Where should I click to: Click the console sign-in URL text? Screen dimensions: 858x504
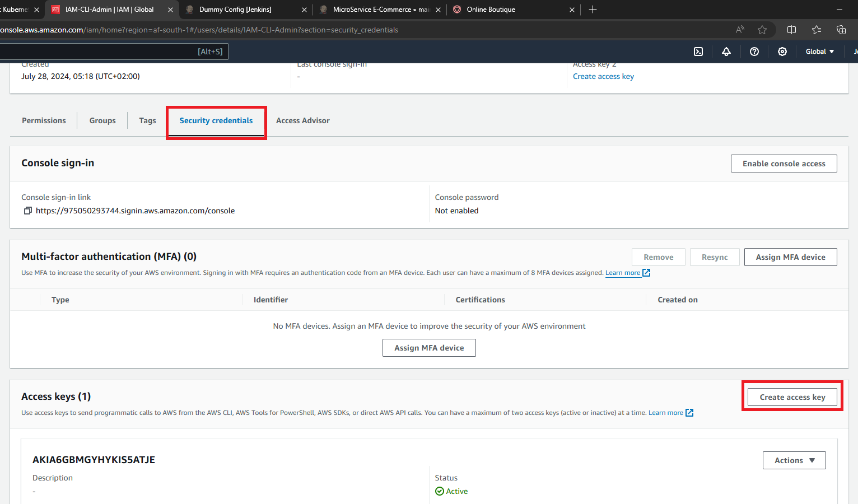[x=135, y=211]
